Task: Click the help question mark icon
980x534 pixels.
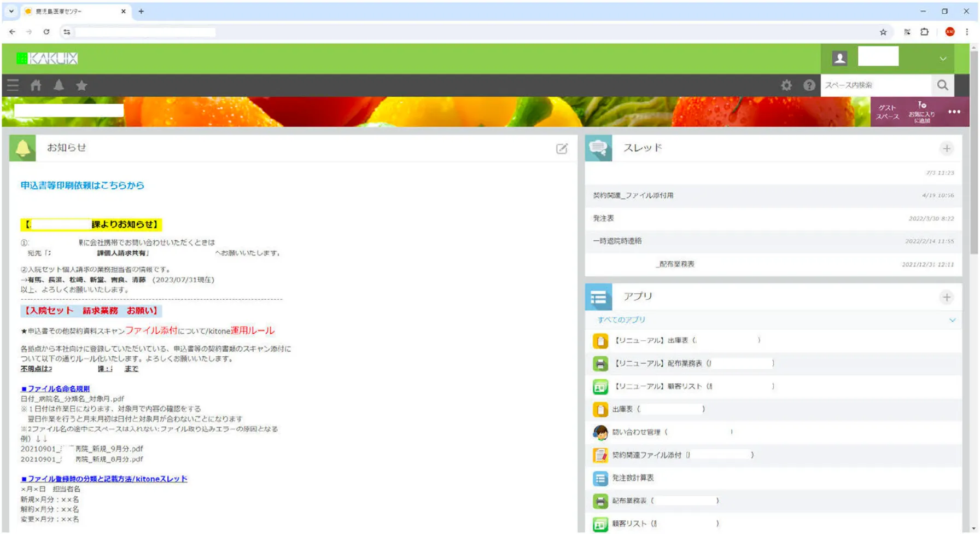Action: tap(809, 85)
